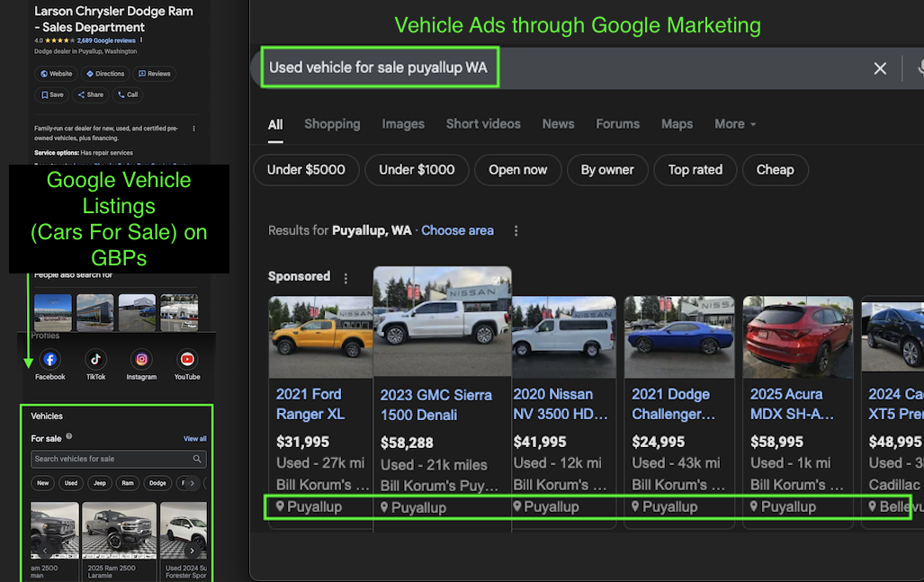This screenshot has height=582, width=924.
Task: Switch to the Images tab
Action: pyautogui.click(x=402, y=123)
